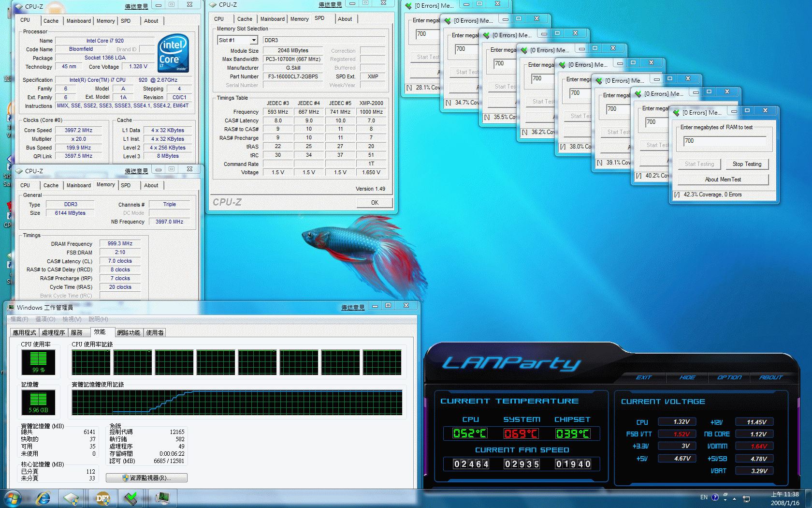The height and width of the screenshot is (508, 812).
Task: Switch to 處理程序 tab in Task Manager
Action: (53, 332)
